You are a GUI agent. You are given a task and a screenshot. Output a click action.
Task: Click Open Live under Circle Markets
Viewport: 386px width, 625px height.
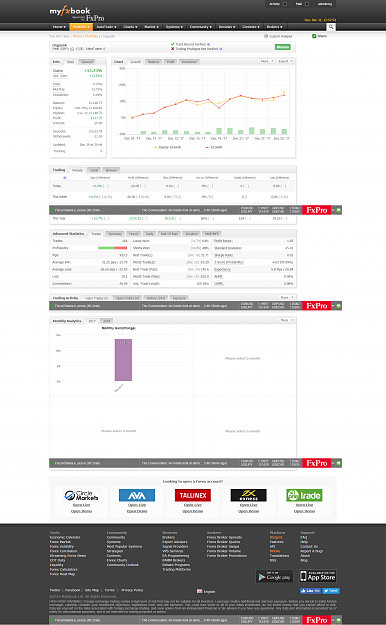81,505
